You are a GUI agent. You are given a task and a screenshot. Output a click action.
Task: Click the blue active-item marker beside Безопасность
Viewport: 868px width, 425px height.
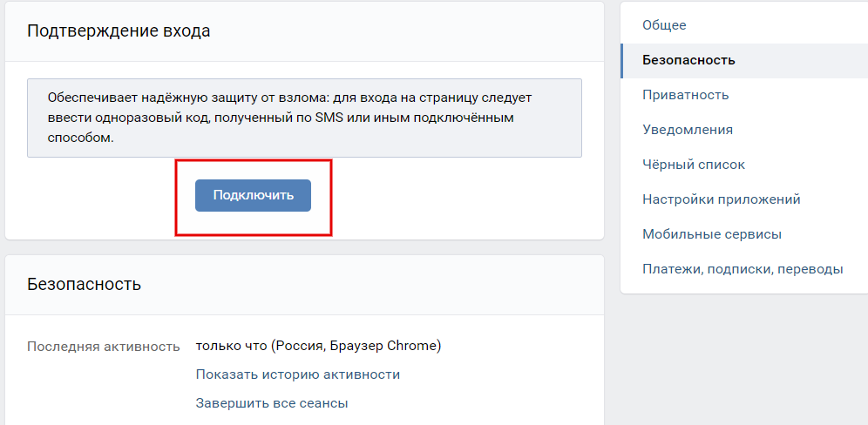pyautogui.click(x=621, y=60)
